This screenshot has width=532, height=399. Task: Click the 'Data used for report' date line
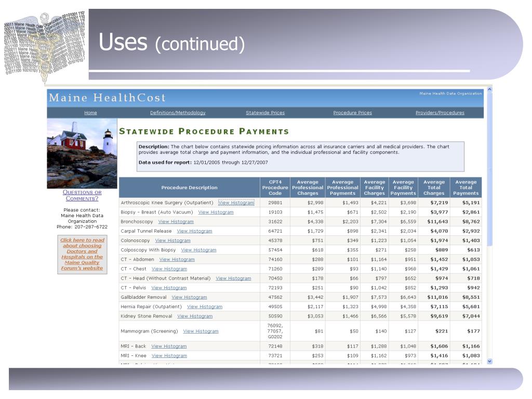[x=203, y=163]
